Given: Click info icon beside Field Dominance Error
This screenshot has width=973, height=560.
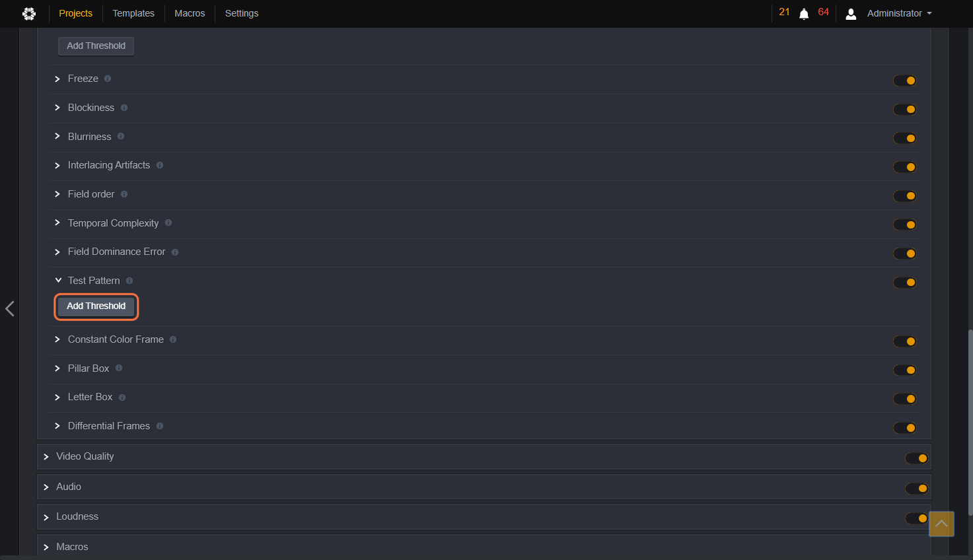Looking at the screenshot, I should click(x=175, y=252).
